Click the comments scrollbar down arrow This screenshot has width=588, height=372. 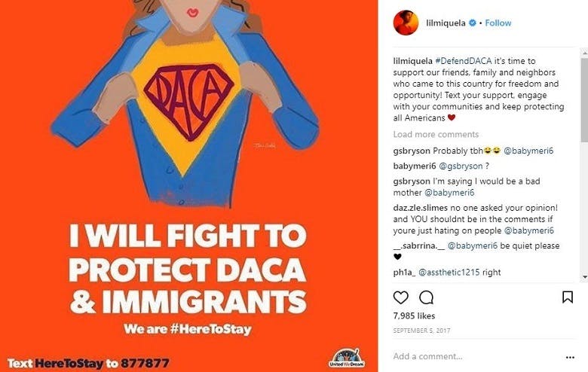(x=585, y=277)
